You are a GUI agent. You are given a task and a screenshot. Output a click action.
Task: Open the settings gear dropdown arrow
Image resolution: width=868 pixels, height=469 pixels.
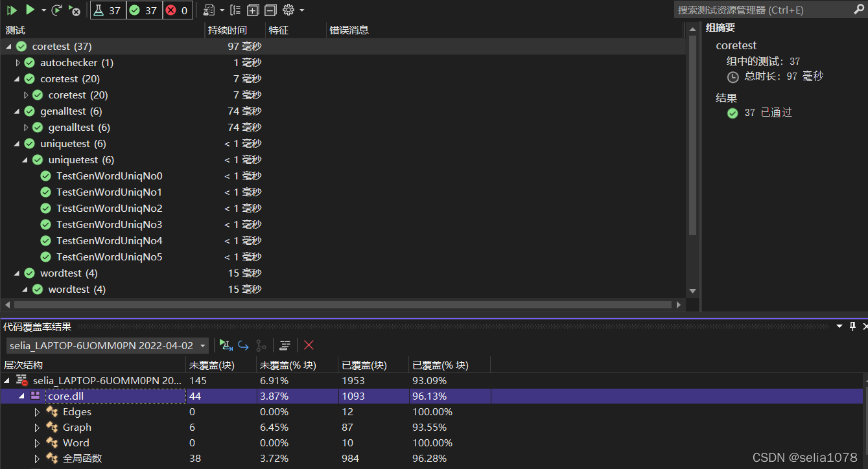pos(302,10)
